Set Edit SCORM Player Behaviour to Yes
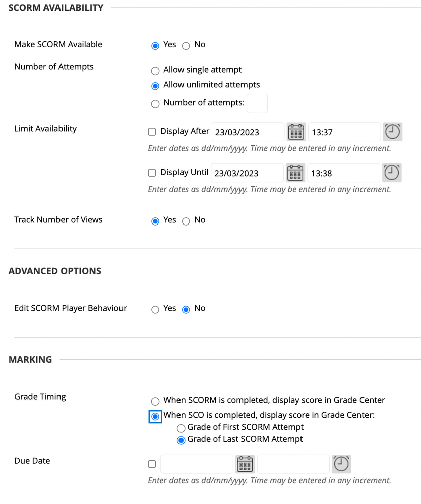The width and height of the screenshot is (421, 504). coord(155,309)
